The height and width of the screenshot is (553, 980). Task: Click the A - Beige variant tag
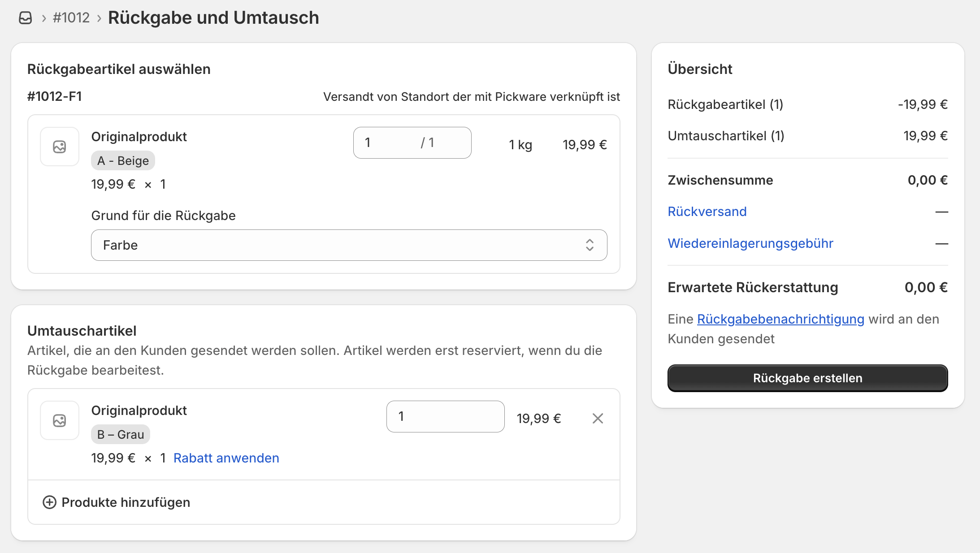pos(123,161)
